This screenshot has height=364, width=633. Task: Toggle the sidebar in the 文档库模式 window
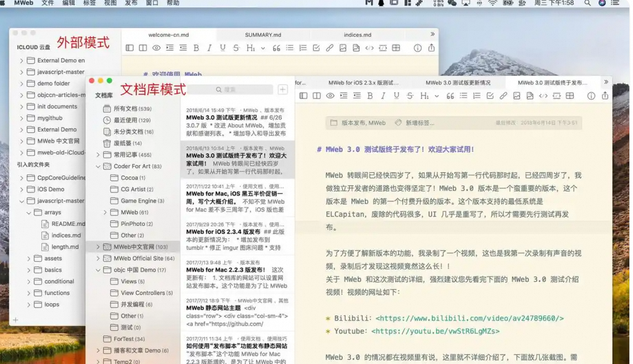click(303, 96)
